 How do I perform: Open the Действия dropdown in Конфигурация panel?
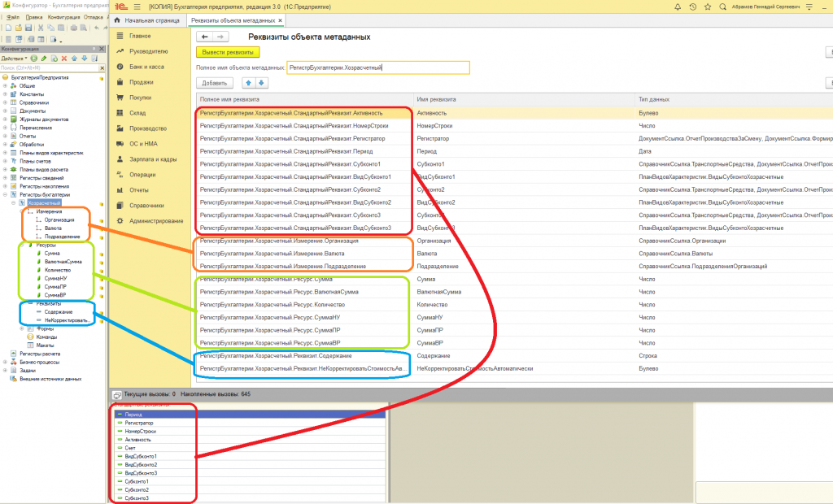(14, 59)
